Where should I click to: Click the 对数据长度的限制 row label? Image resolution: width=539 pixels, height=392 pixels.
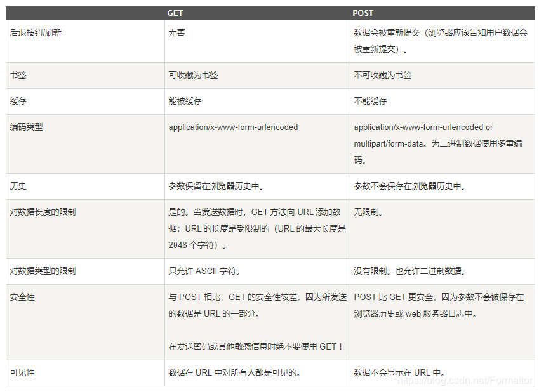tap(37, 212)
